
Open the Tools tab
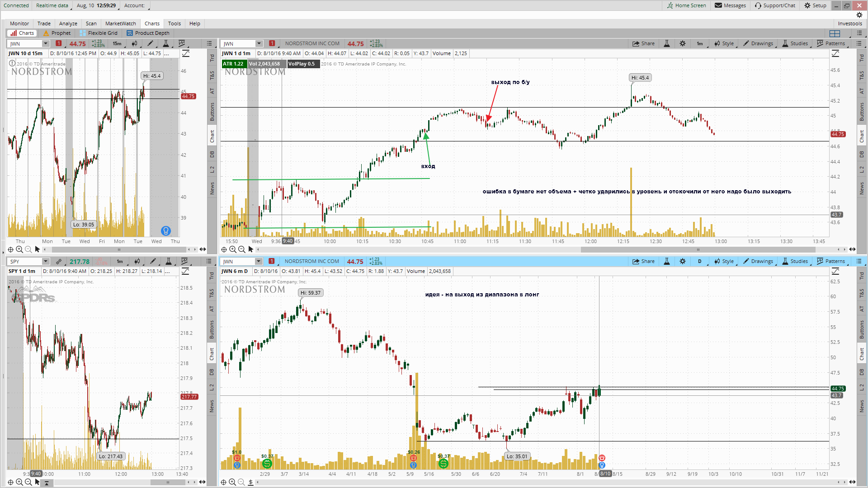tap(175, 23)
